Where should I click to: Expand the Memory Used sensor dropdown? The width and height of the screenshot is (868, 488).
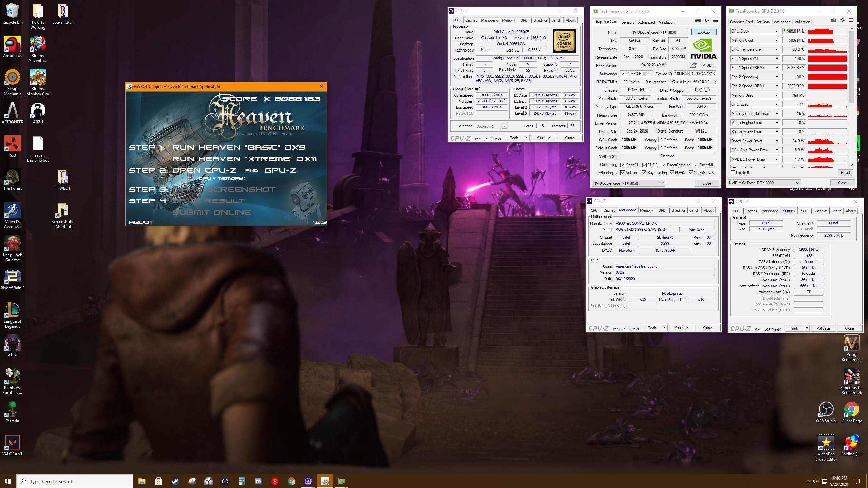coord(777,95)
